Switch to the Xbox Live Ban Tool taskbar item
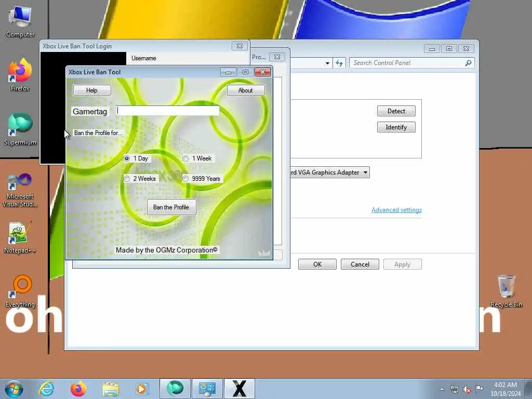 pyautogui.click(x=239, y=389)
